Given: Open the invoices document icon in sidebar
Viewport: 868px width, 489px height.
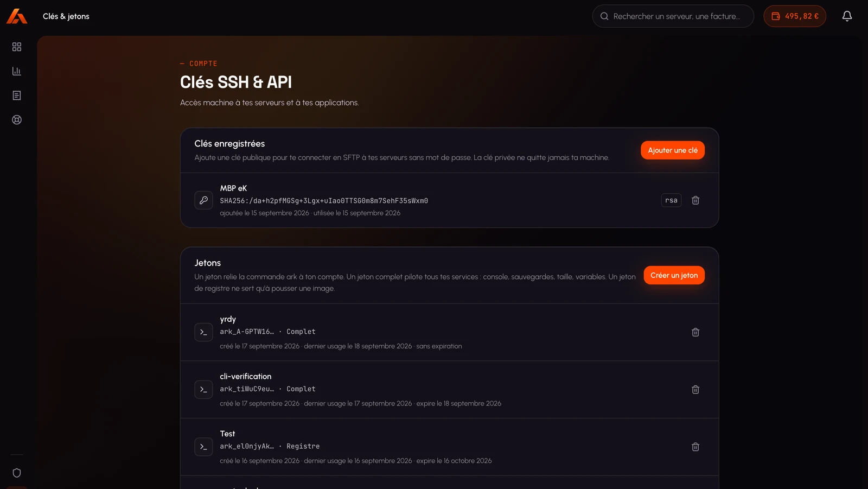Looking at the screenshot, I should [17, 96].
